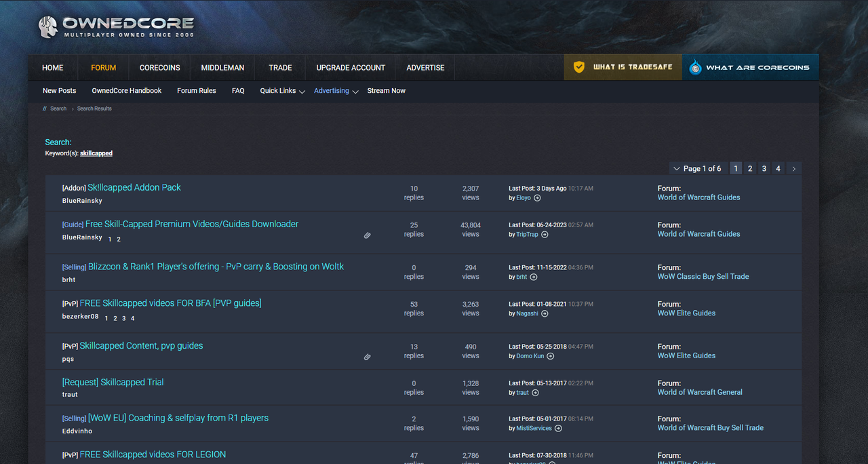Go to last post arrow by Nagashi

tap(545, 314)
